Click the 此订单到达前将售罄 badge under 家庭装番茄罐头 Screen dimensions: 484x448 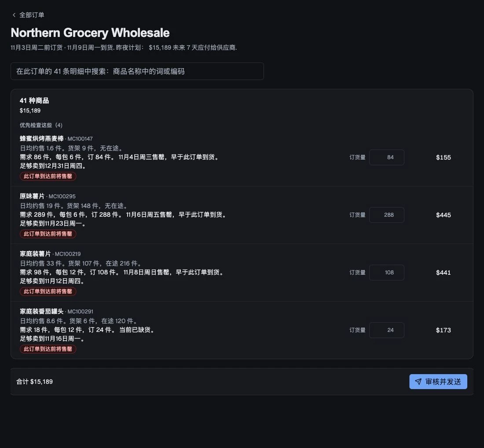click(x=48, y=349)
